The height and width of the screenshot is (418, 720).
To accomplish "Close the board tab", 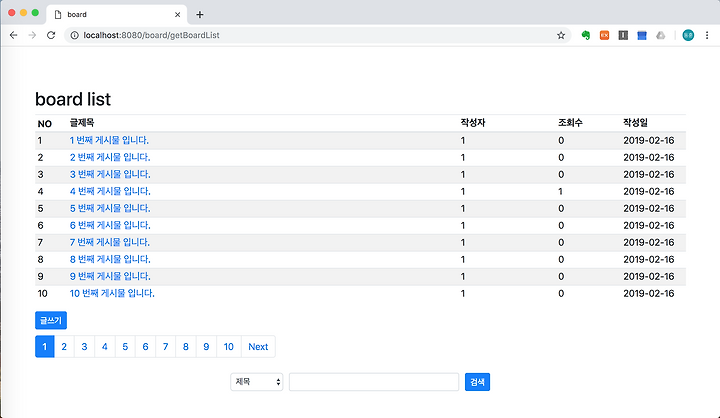I will pyautogui.click(x=177, y=15).
